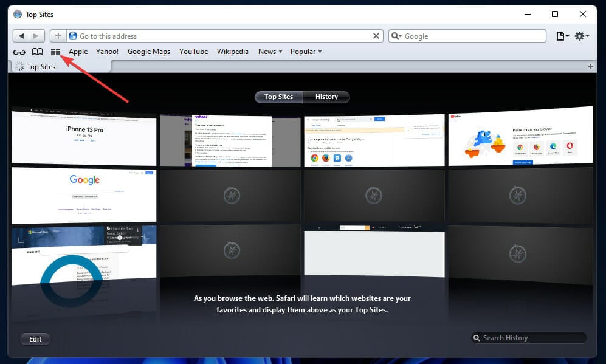
Task: Add bookmark with the plus button
Action: click(58, 36)
